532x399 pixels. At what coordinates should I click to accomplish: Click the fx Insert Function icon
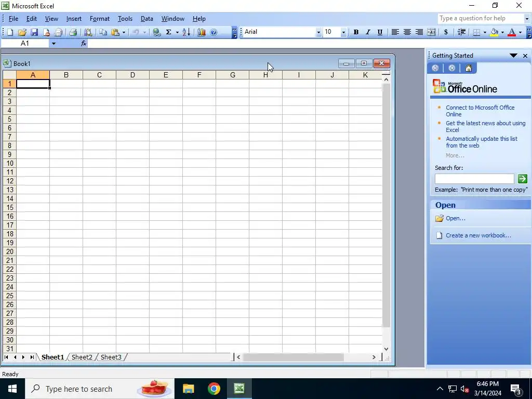(84, 44)
